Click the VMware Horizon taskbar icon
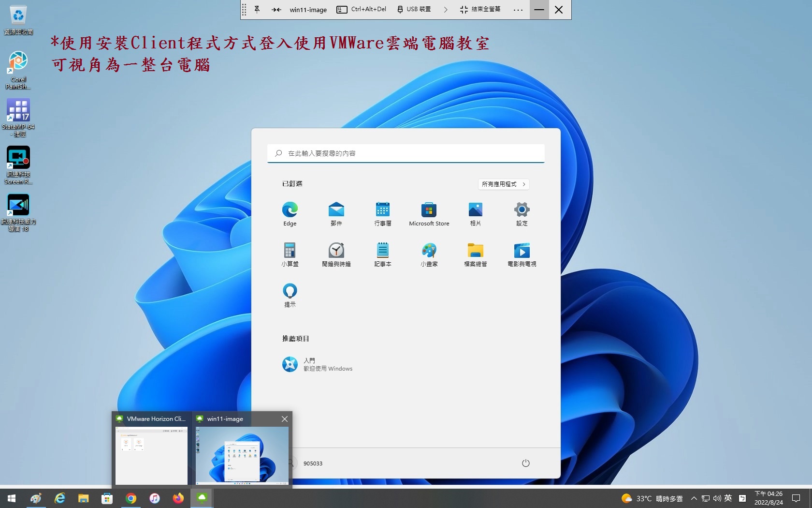The height and width of the screenshot is (508, 812). coord(202,498)
